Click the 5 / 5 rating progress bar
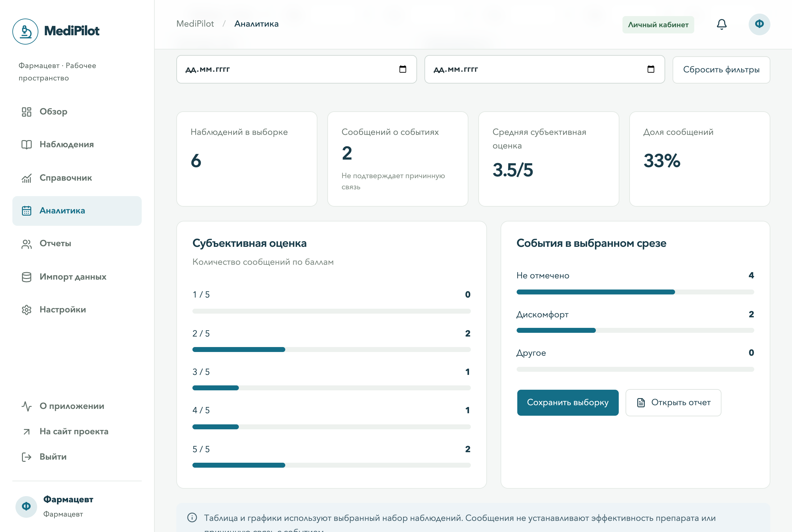Image resolution: width=792 pixels, height=532 pixels. (331, 465)
